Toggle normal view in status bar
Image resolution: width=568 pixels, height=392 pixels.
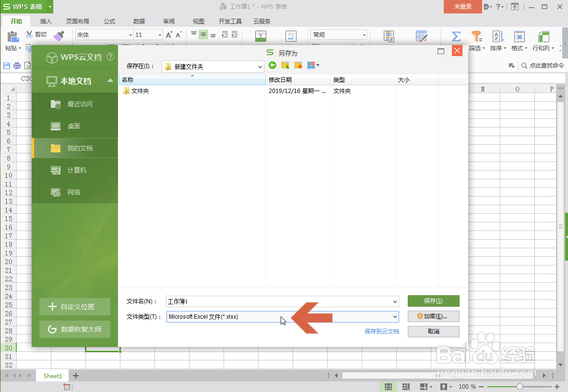(x=388, y=387)
